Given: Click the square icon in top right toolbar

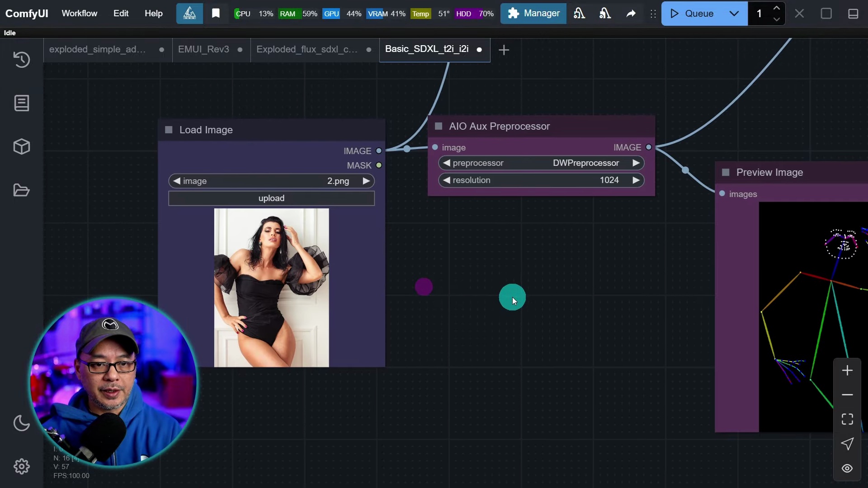Looking at the screenshot, I should click(826, 14).
